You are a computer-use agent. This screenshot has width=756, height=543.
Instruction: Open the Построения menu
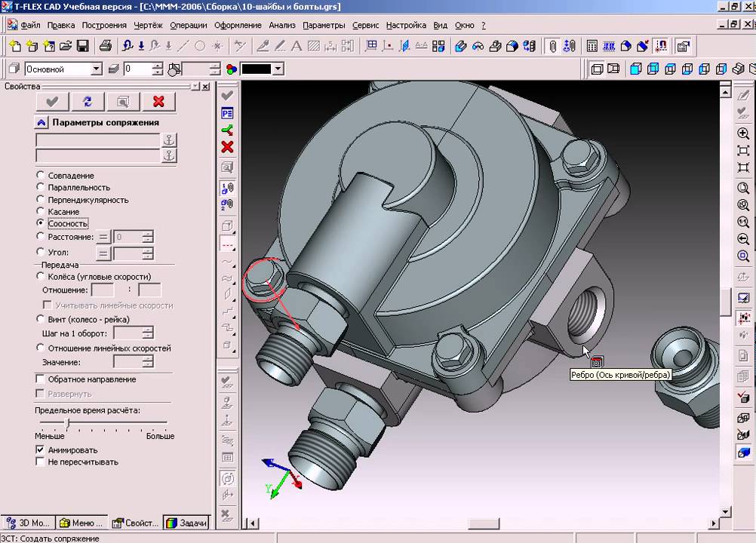(104, 25)
